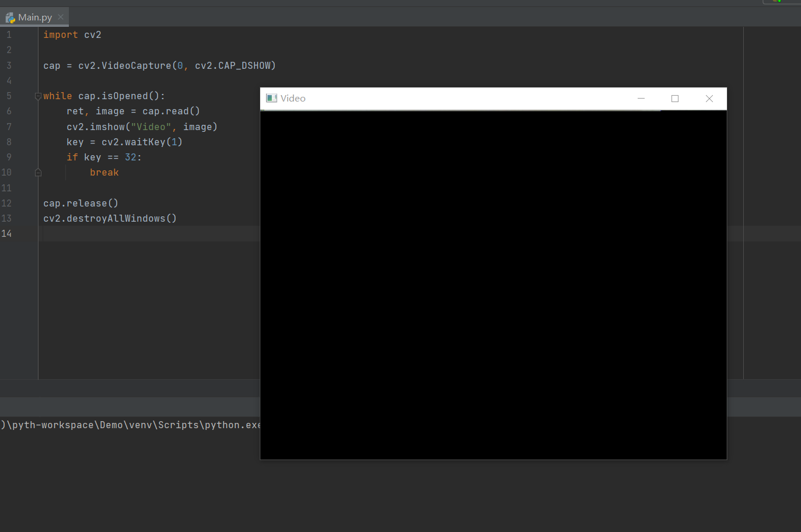
Task: Click the 'if key == 32:' line
Action: (x=104, y=157)
